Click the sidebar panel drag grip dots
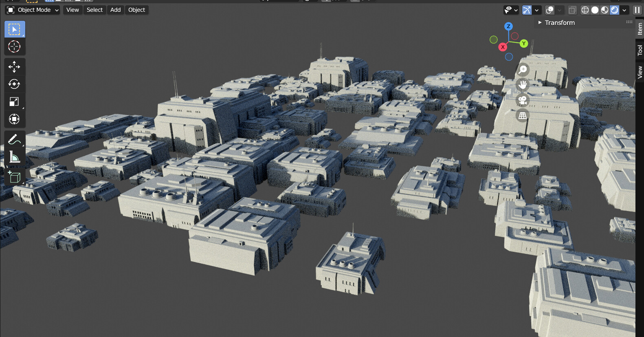The image size is (644, 337). click(x=629, y=22)
